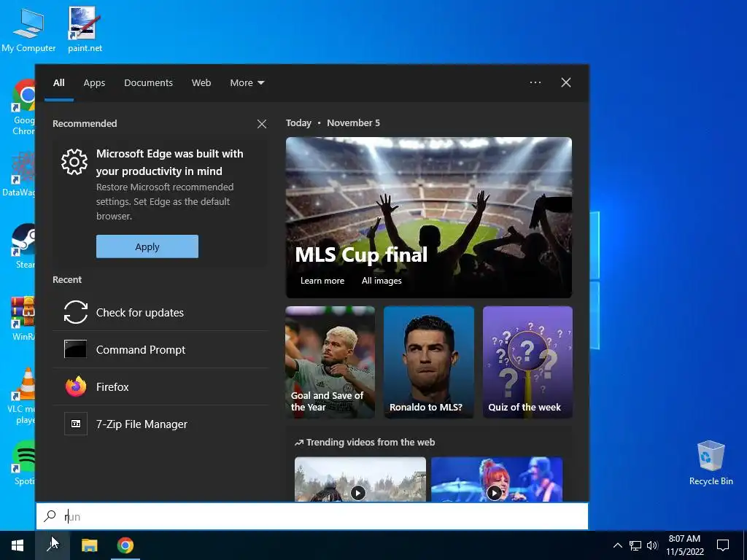Image resolution: width=747 pixels, height=560 pixels.
Task: Click the Windows Start button
Action: coord(18,545)
